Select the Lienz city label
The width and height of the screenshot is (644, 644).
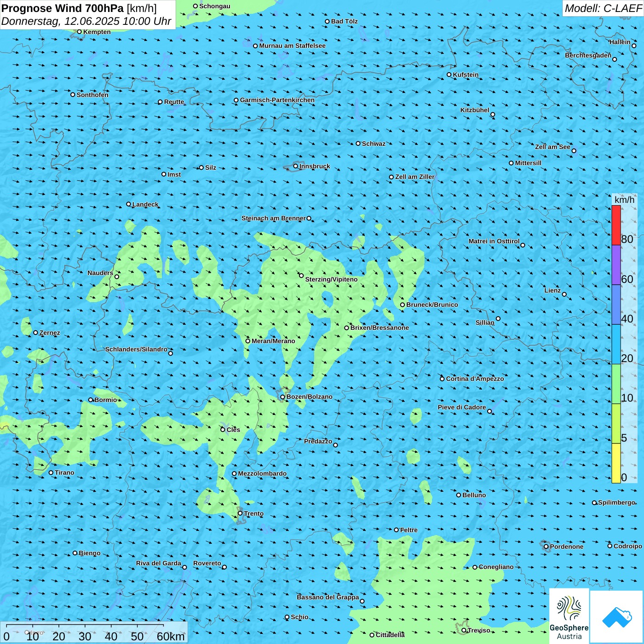(x=552, y=290)
